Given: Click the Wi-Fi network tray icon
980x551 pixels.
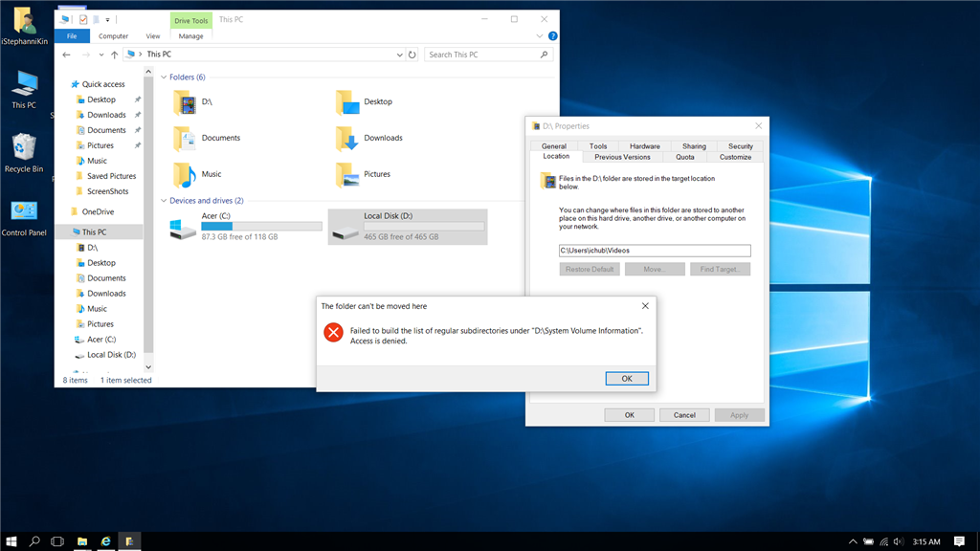Looking at the screenshot, I should click(883, 541).
